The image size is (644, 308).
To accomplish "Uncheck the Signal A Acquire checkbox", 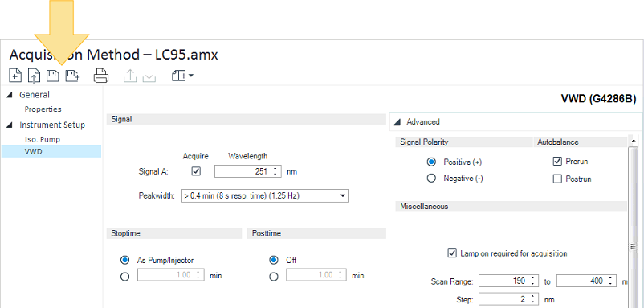I will click(196, 171).
